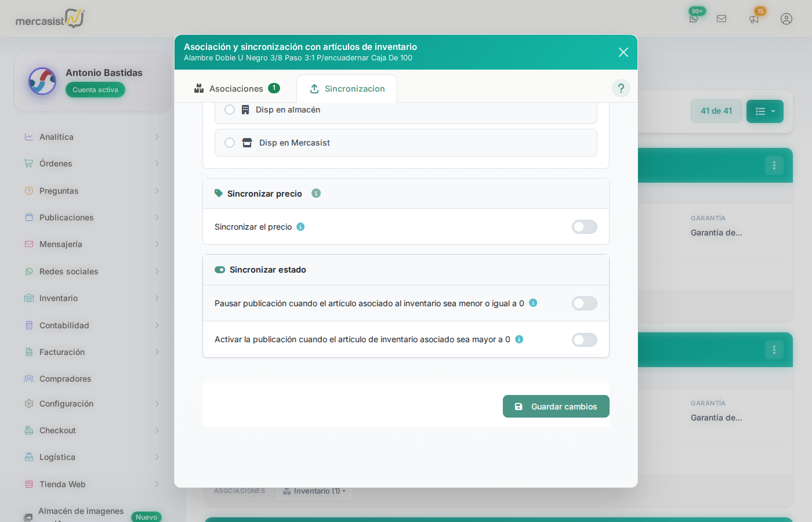This screenshot has height=522, width=812.
Task: Open the user profile icon in header
Action: point(786,19)
